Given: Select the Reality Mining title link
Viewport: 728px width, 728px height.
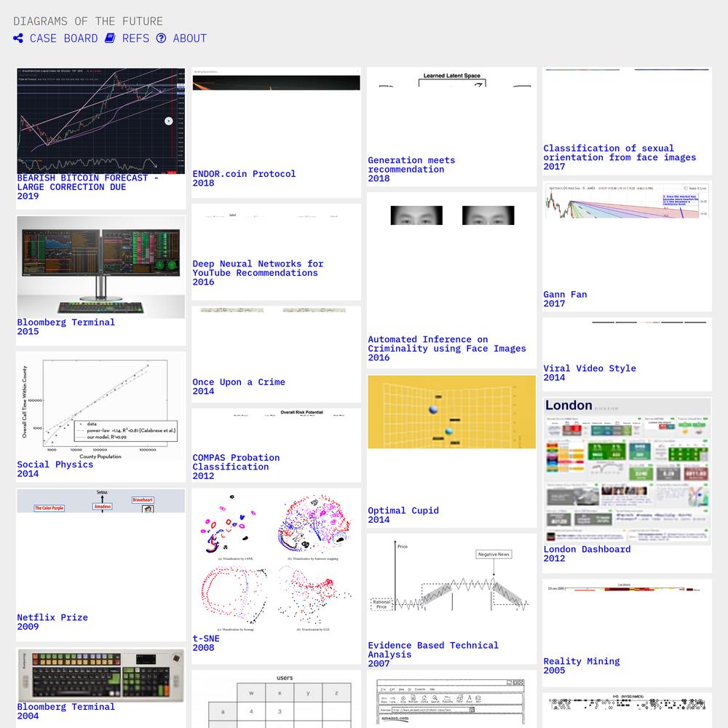Looking at the screenshot, I should [x=581, y=661].
